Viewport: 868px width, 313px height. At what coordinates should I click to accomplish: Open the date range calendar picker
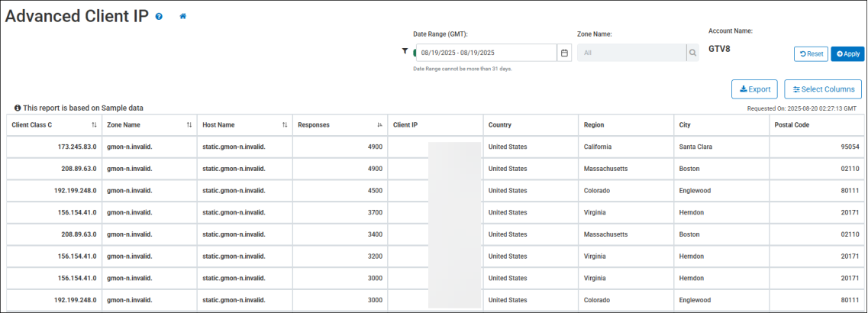coord(564,53)
